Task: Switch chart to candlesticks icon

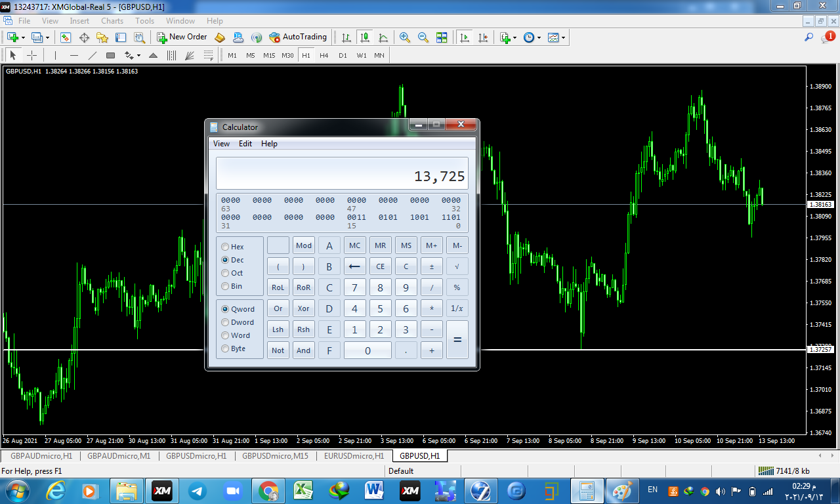Action: click(x=365, y=37)
